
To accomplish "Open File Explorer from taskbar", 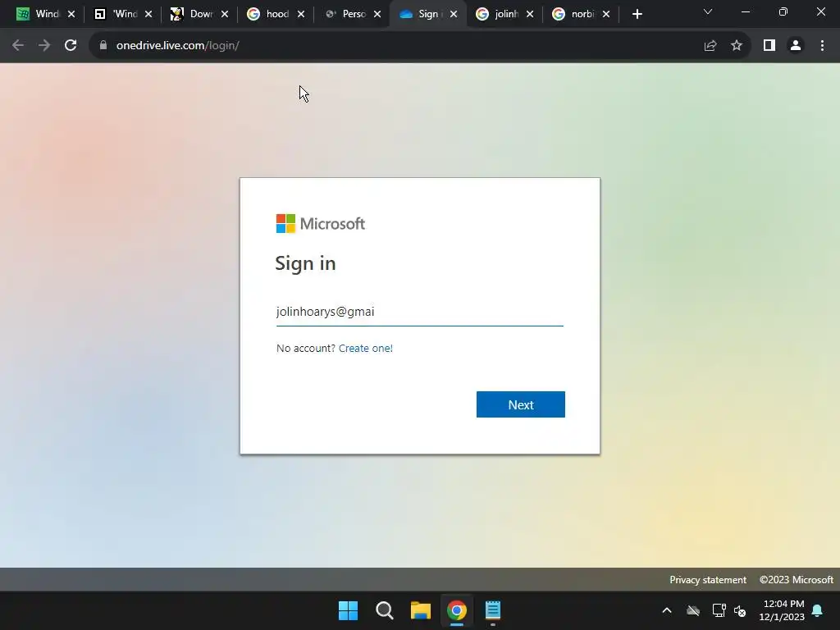I will point(421,610).
